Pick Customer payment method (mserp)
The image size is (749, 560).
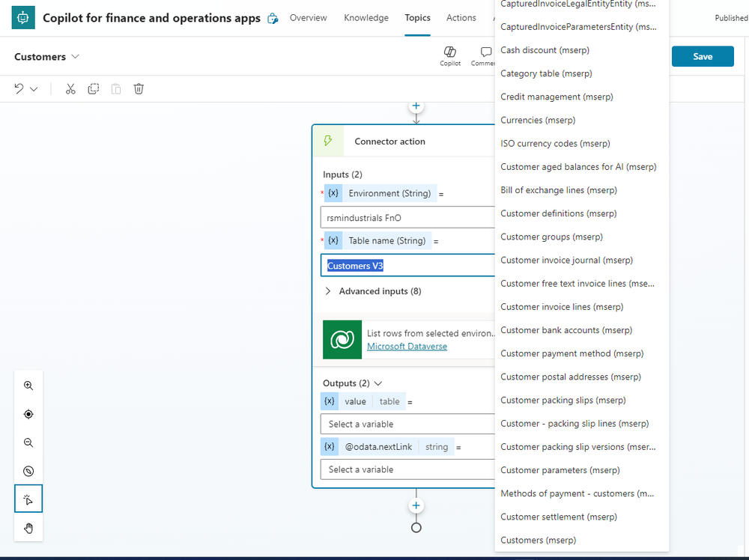pos(582,354)
